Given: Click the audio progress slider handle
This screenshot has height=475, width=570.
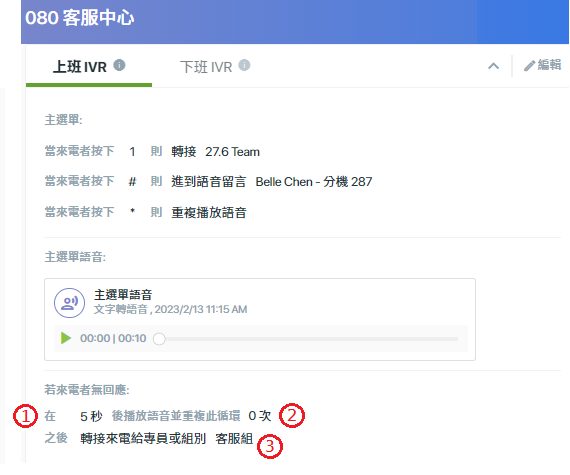Looking at the screenshot, I should (x=159, y=339).
